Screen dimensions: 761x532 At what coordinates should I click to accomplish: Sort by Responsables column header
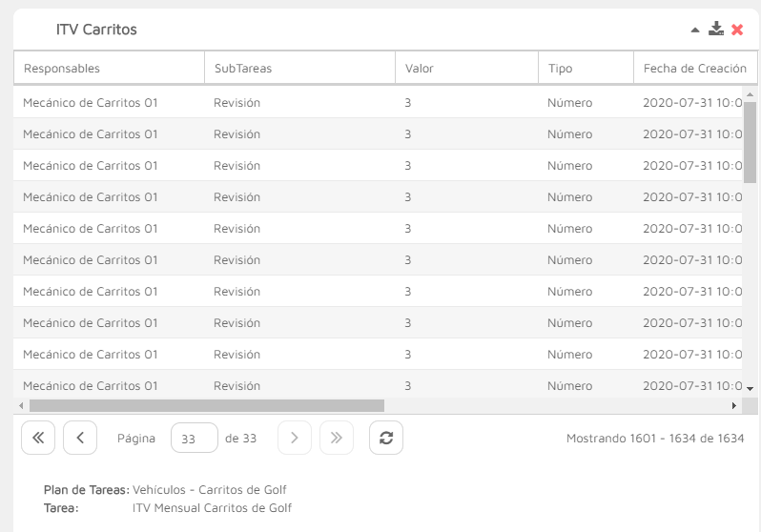(x=109, y=69)
